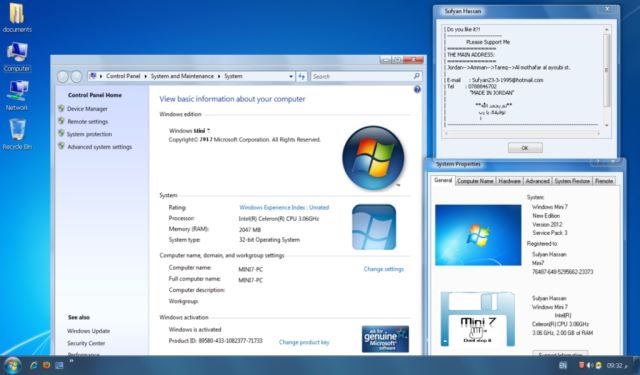Click the shield icon beside Advanced system settings
This screenshot has width=640, height=375.
(x=61, y=146)
